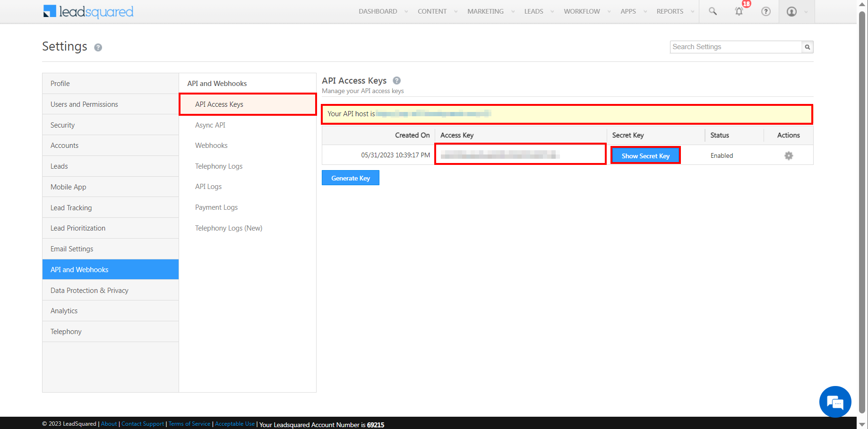
Task: Select Leads in settings sidebar
Action: (x=111, y=166)
